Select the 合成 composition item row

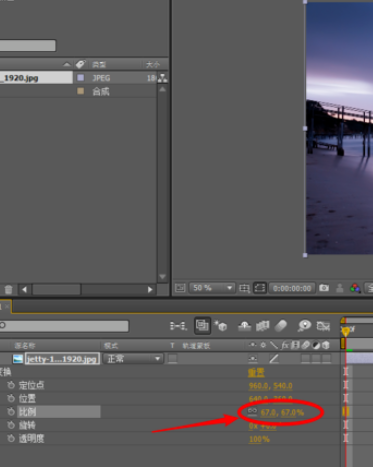(x=78, y=91)
